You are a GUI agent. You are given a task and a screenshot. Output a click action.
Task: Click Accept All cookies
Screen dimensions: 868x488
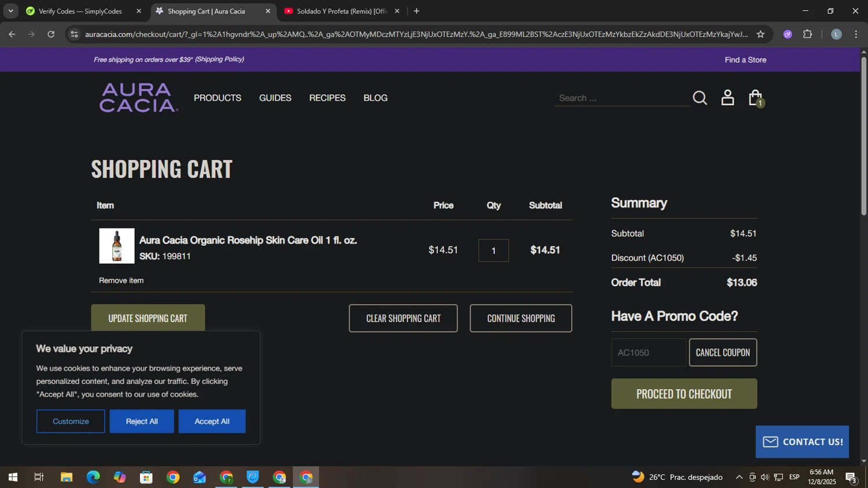212,422
